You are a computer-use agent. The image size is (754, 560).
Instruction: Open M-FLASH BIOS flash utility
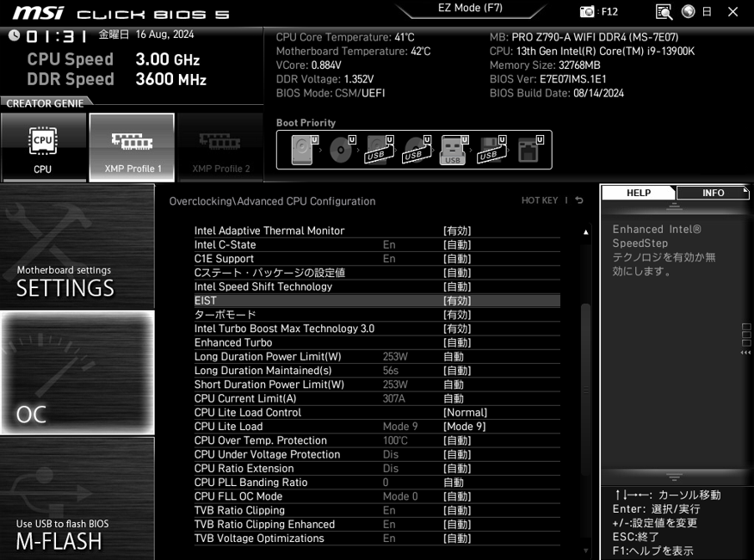click(x=77, y=499)
